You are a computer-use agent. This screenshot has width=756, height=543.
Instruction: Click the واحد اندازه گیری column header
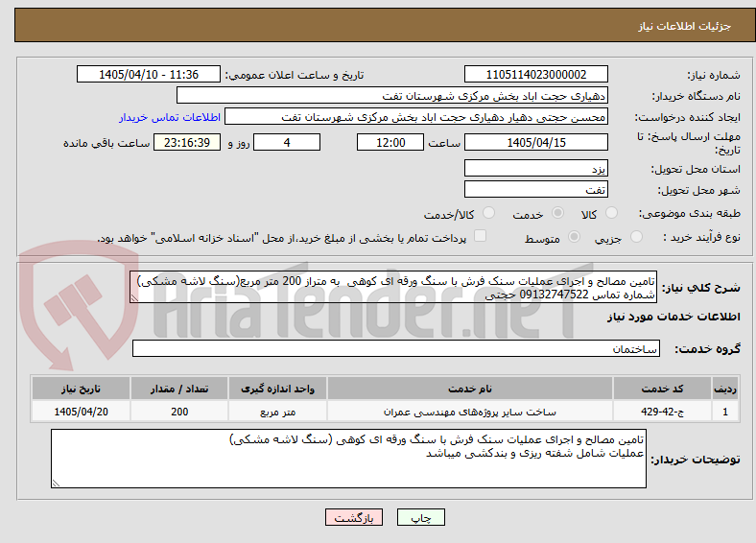click(x=277, y=389)
